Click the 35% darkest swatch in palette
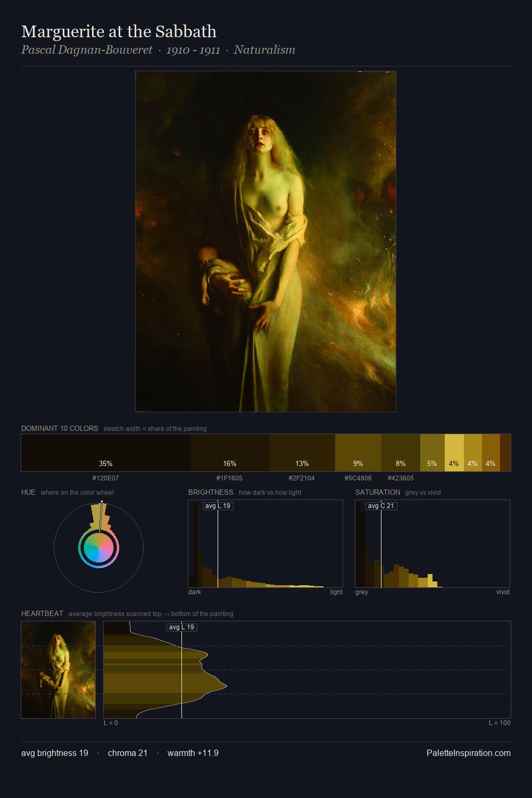 pyautogui.click(x=106, y=453)
